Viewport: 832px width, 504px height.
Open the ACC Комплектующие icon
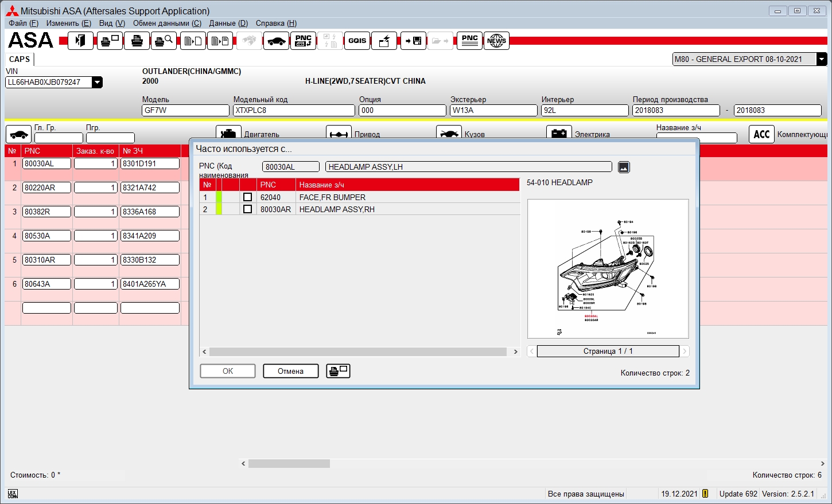[x=761, y=134]
